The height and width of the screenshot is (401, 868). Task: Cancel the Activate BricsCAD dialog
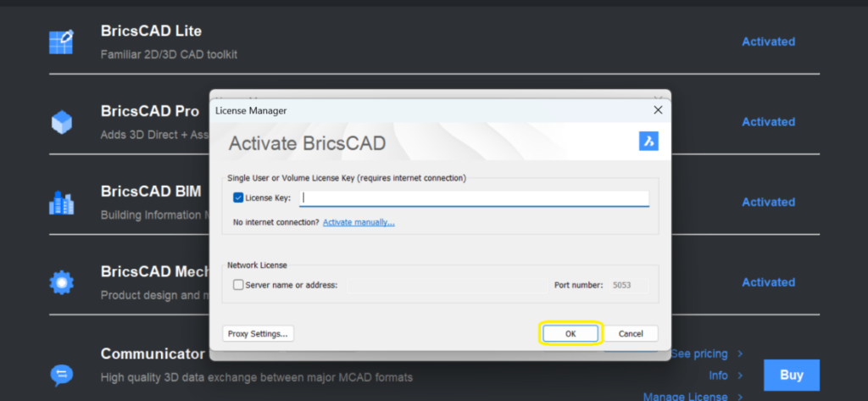631,333
